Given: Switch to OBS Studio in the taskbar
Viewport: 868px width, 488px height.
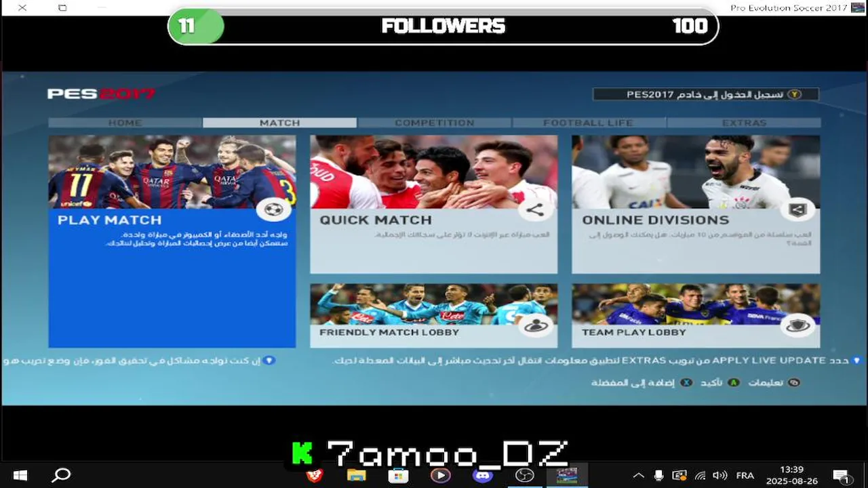Looking at the screenshot, I should [525, 475].
